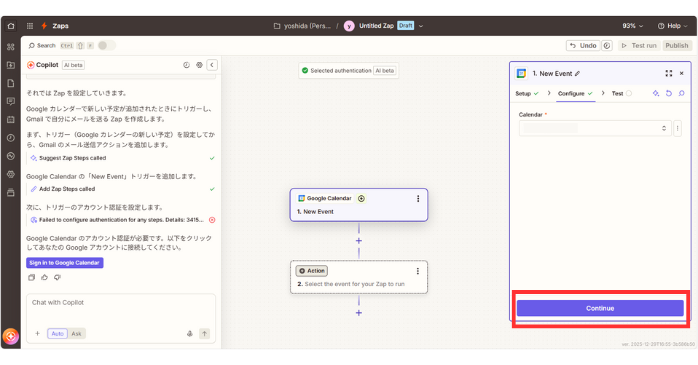This screenshot has width=698, height=365.
Task: Open the yoshida folder breadcrumb
Action: coord(302,26)
